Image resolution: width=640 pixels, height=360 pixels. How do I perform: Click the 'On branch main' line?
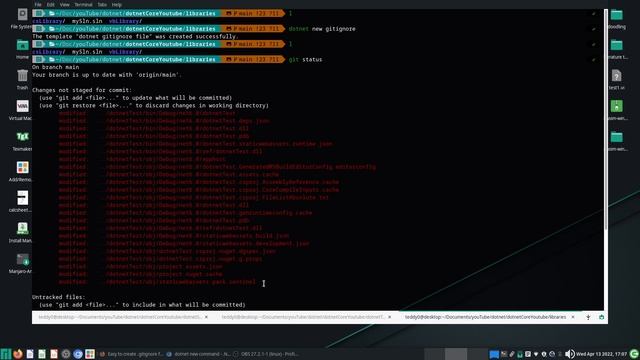56,67
